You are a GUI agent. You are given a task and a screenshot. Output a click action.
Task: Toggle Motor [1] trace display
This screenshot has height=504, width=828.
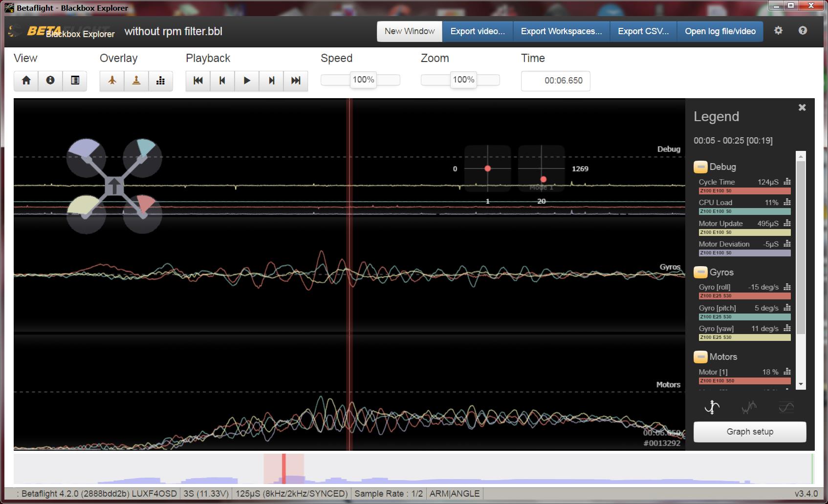click(787, 372)
